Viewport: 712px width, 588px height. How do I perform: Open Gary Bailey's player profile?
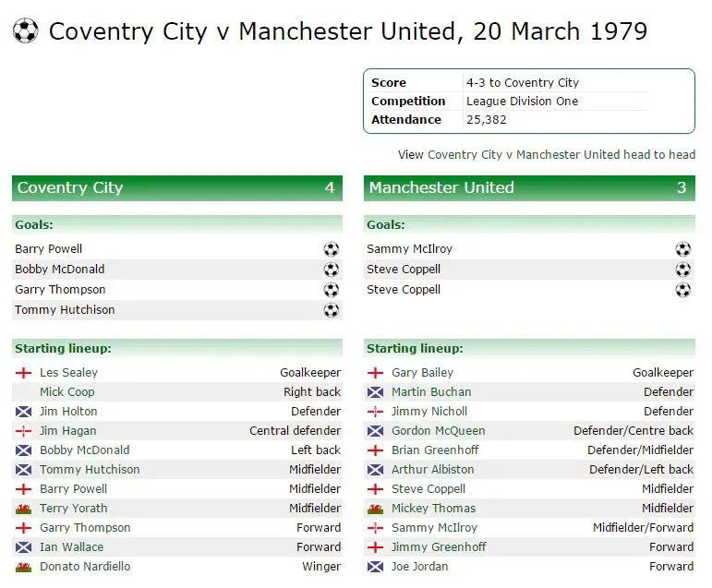pos(422,372)
